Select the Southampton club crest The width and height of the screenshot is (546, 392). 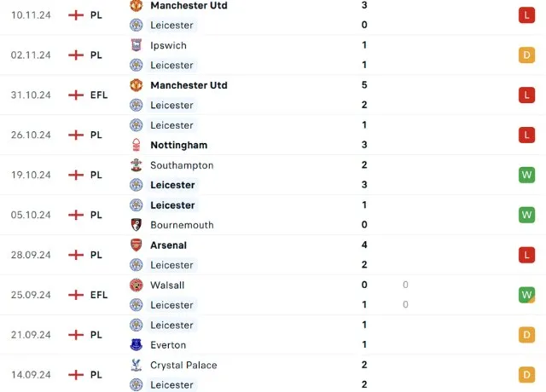click(136, 165)
